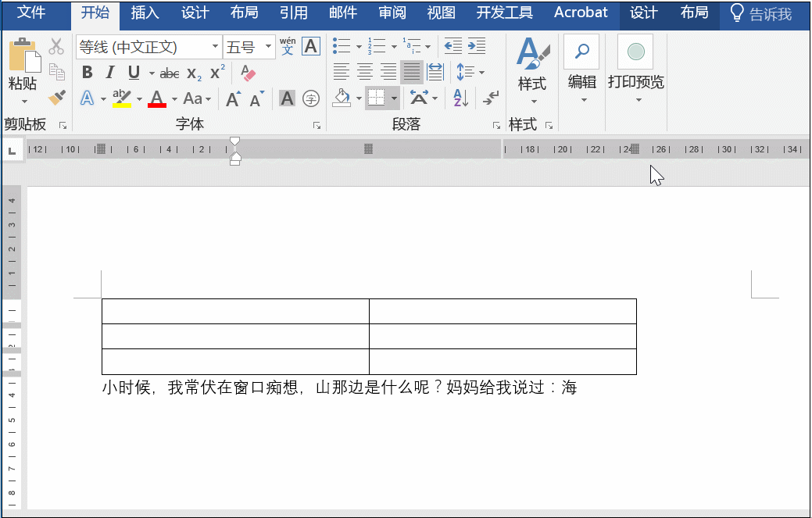Apply strikethrough to text
The height and width of the screenshot is (518, 812).
[x=170, y=73]
